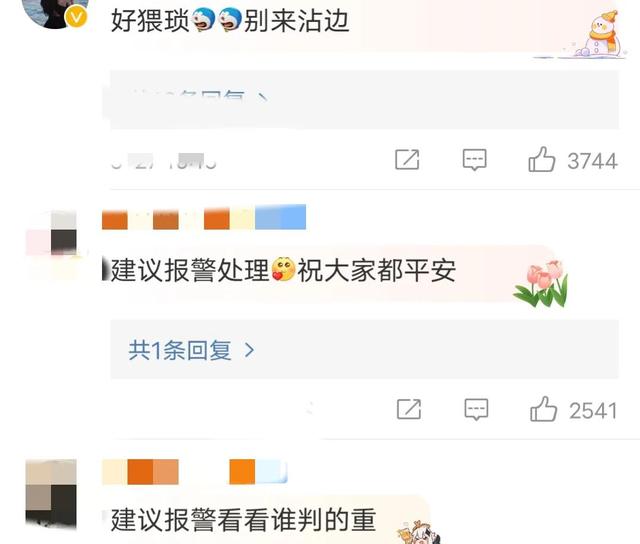Reply to 建议报警处理 comment via bubble icon
Viewport: 640px width, 544px height.
point(476,409)
